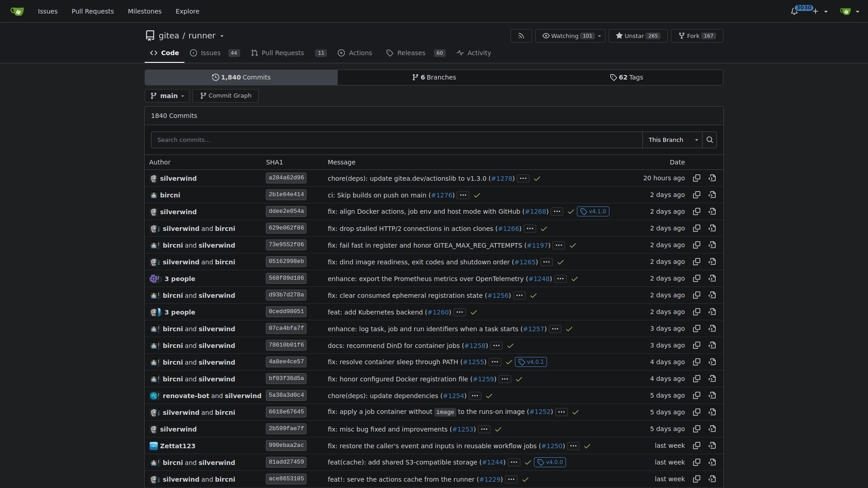
Task: Browse files at commit a284a62d96
Action: pos(712,178)
